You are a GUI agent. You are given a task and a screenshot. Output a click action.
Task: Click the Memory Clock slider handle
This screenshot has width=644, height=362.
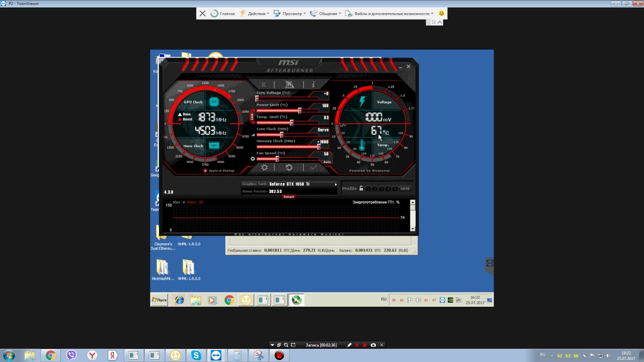[x=318, y=147]
